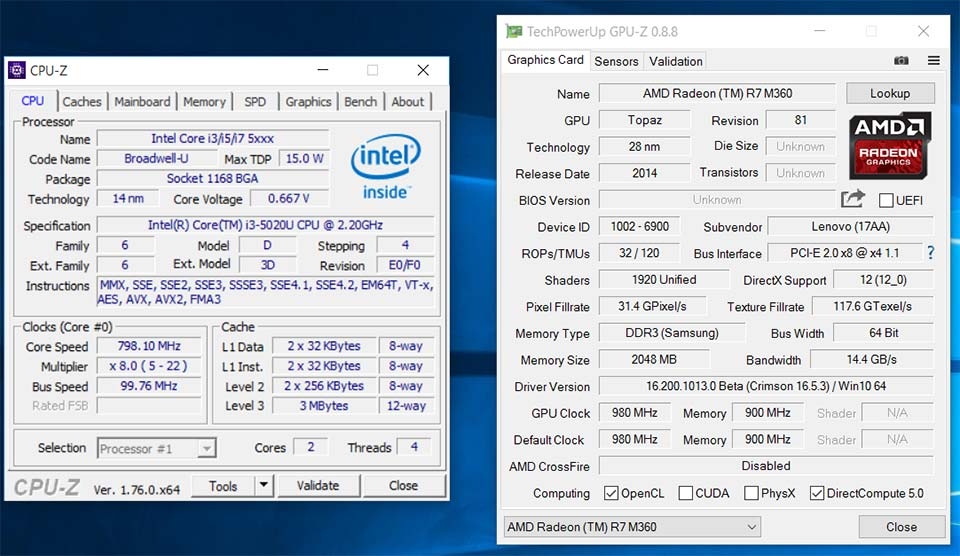
Task: Switch to the Memory tab in CPU-Z
Action: [204, 102]
